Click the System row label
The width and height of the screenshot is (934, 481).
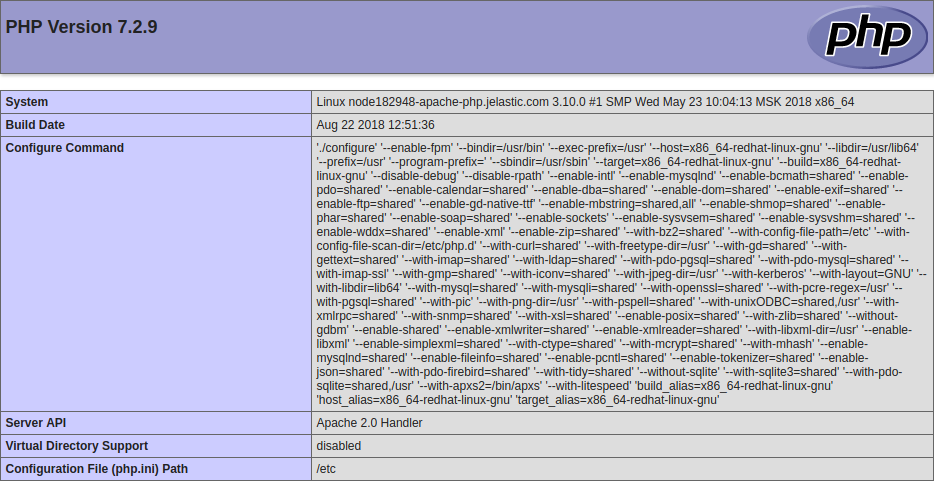(27, 102)
